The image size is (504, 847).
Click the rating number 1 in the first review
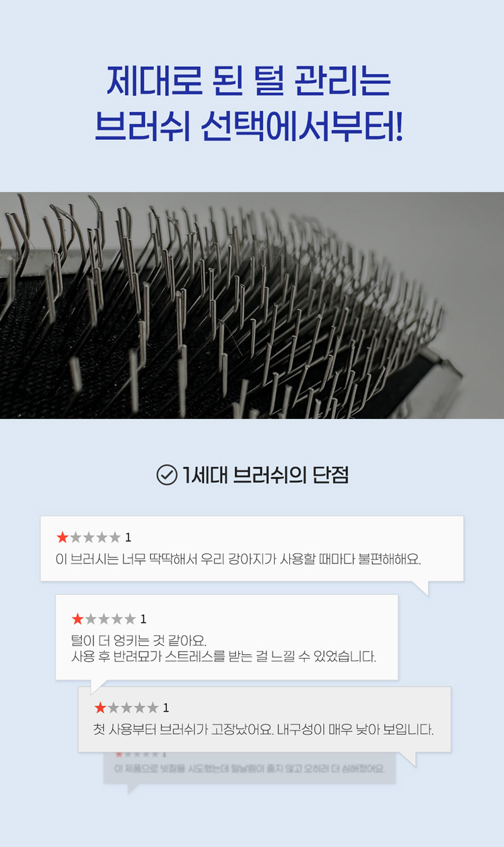128,538
